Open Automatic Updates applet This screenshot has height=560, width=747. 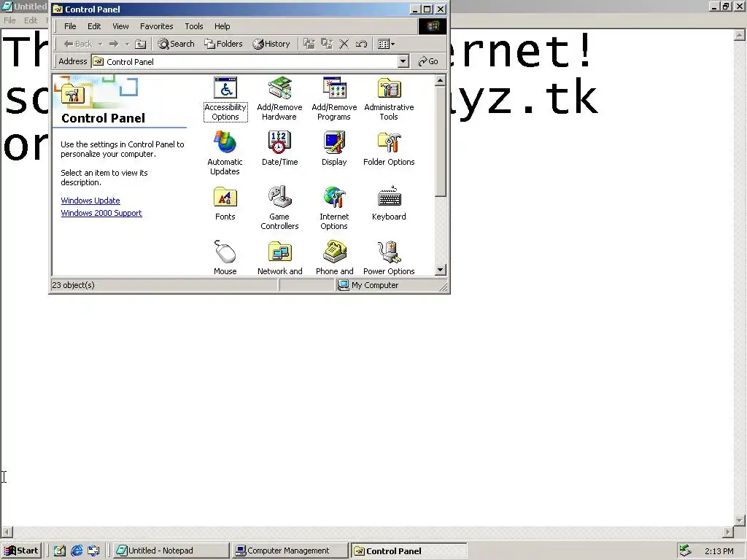coord(225,153)
